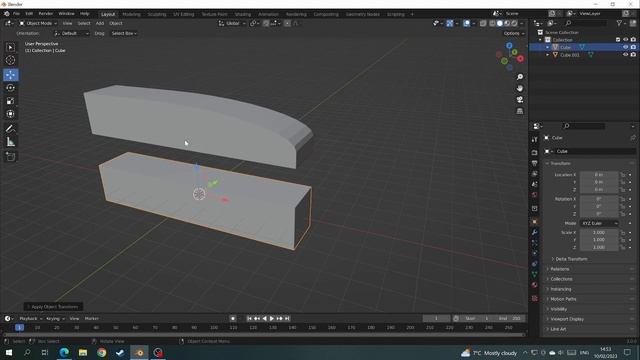This screenshot has height=360, width=640.
Task: Disable Cube in renders camera icon
Action: pos(633,47)
